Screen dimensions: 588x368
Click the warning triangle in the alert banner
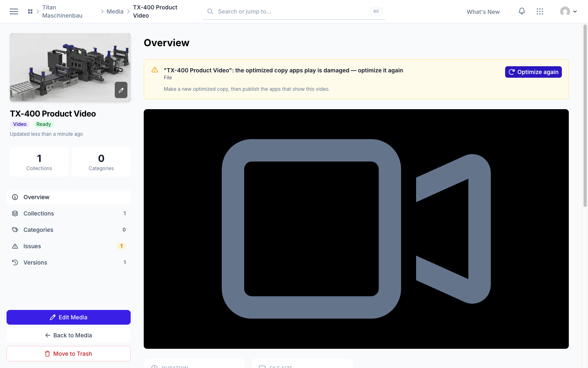click(155, 70)
